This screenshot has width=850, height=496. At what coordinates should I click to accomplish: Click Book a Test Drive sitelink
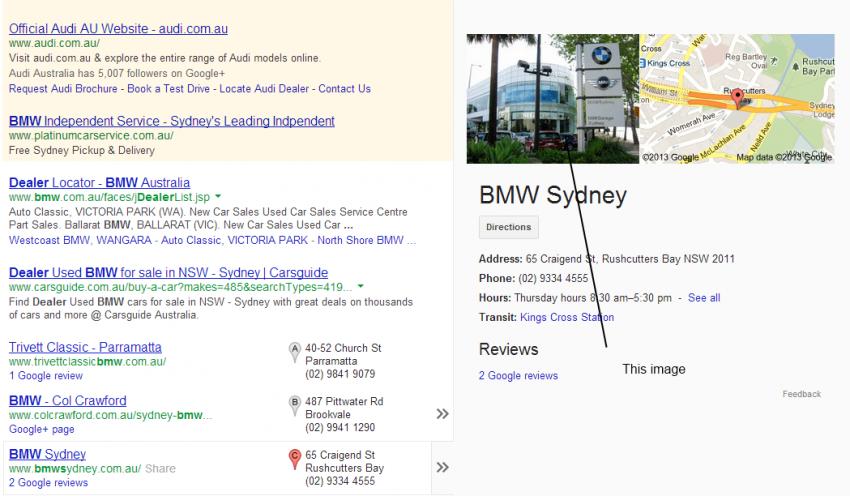coord(168,88)
